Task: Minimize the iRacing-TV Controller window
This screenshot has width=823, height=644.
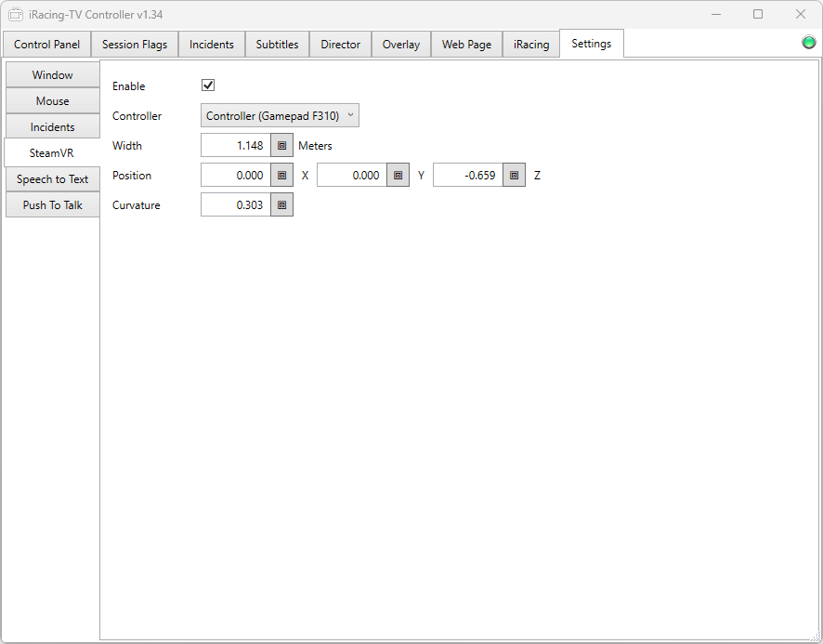Action: (x=716, y=14)
